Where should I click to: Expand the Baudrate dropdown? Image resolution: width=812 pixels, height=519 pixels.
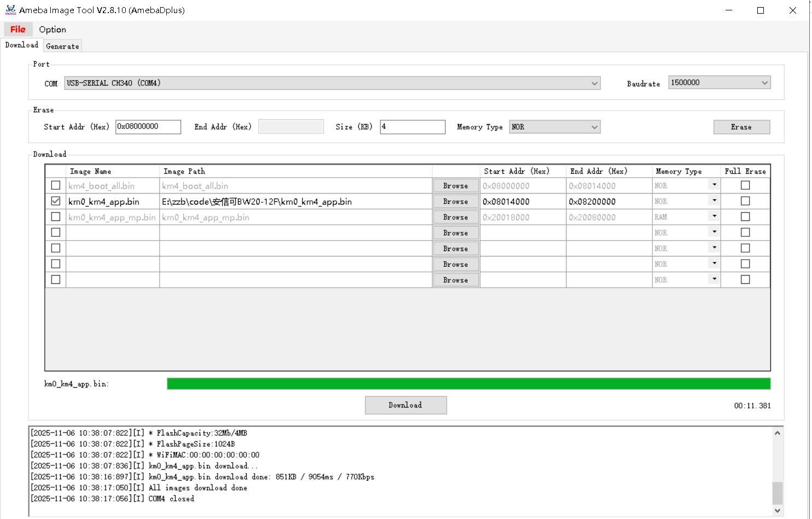click(x=764, y=83)
